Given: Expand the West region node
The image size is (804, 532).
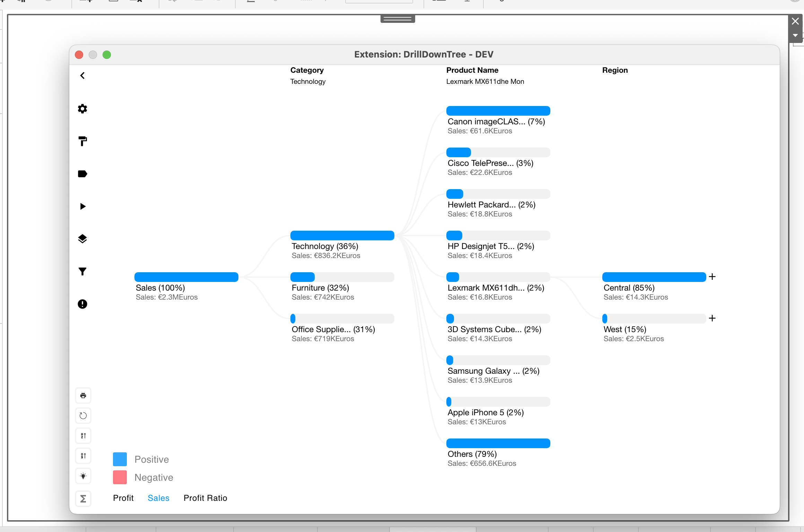Looking at the screenshot, I should pyautogui.click(x=712, y=318).
